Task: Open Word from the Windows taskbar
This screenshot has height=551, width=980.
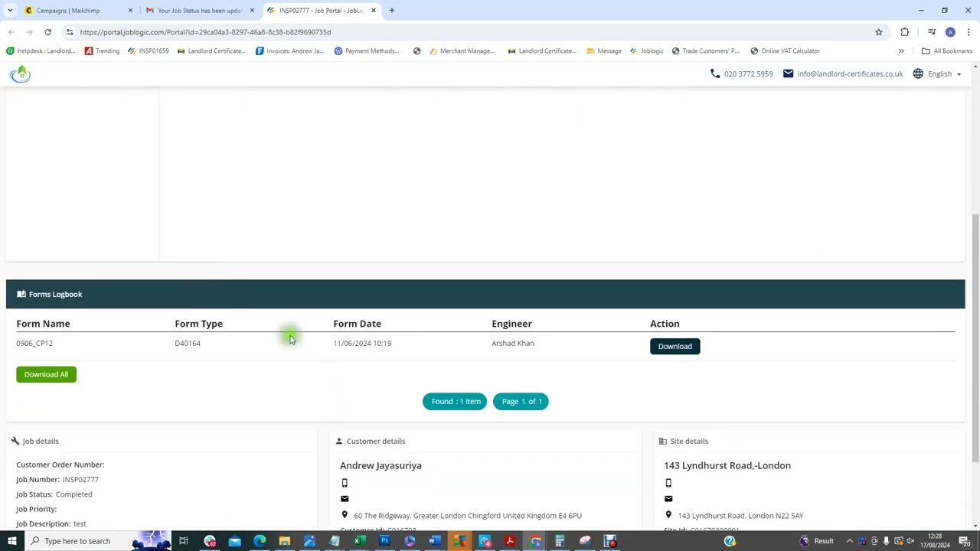Action: coord(434,541)
